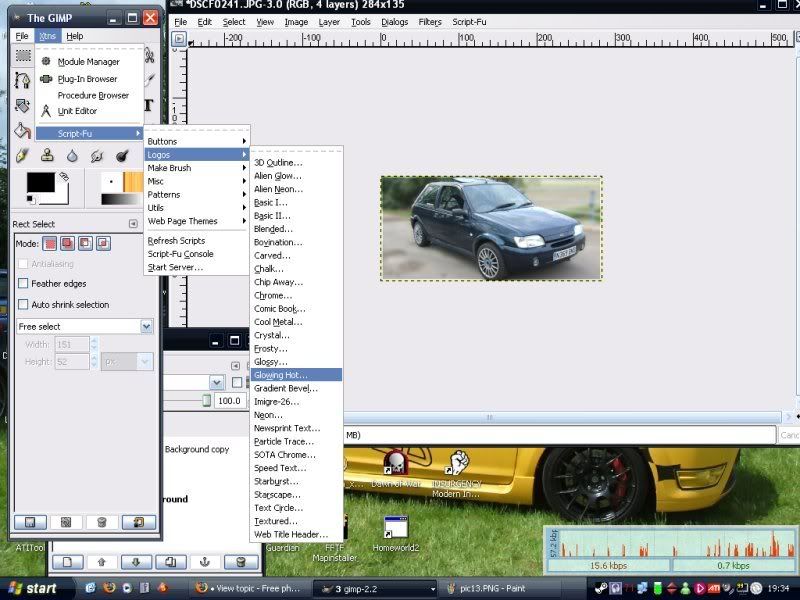Swap foreground and background colors
Image resolution: width=800 pixels, height=600 pixels.
pos(64,177)
